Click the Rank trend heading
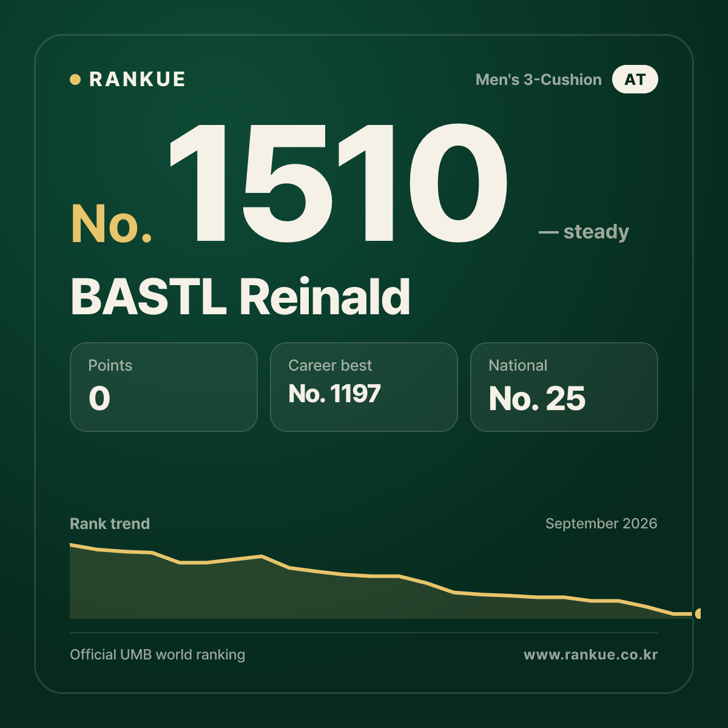 pos(110,524)
